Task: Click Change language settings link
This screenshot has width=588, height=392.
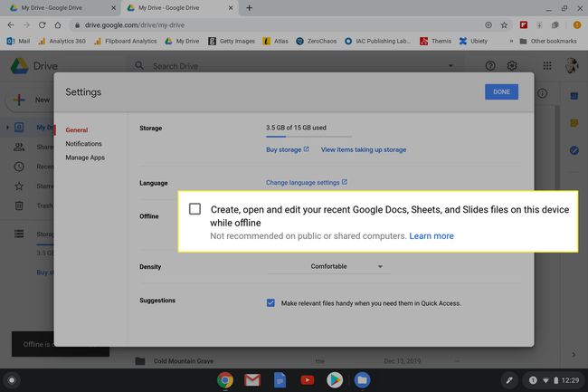Action: click(307, 182)
